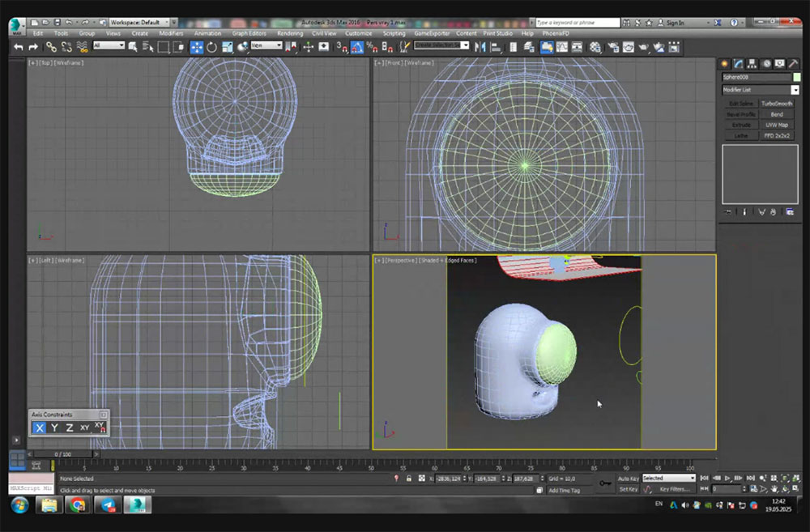Open the Modify command panel tab
The height and width of the screenshot is (532, 810).
(738, 63)
